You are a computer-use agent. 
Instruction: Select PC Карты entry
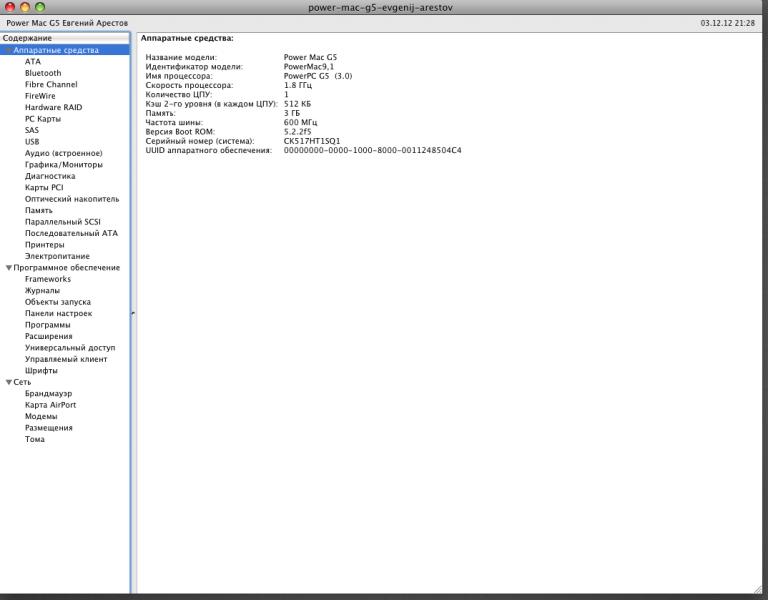pos(43,119)
